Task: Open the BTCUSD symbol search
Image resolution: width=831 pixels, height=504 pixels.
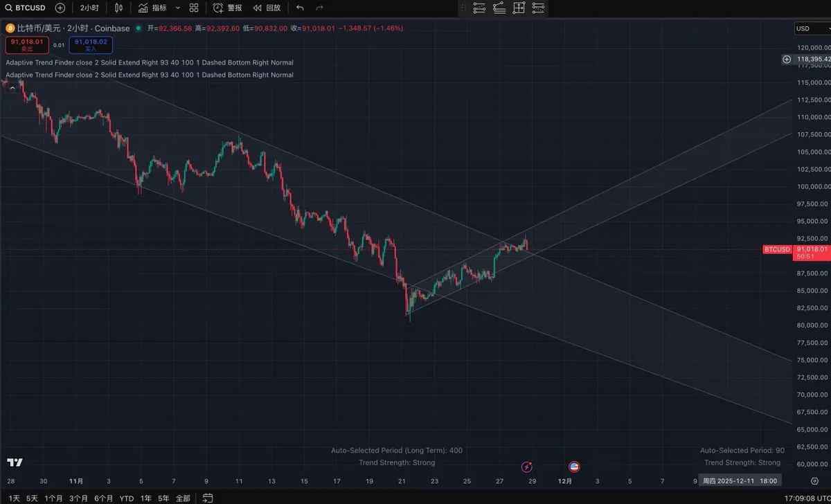Action: pos(25,8)
